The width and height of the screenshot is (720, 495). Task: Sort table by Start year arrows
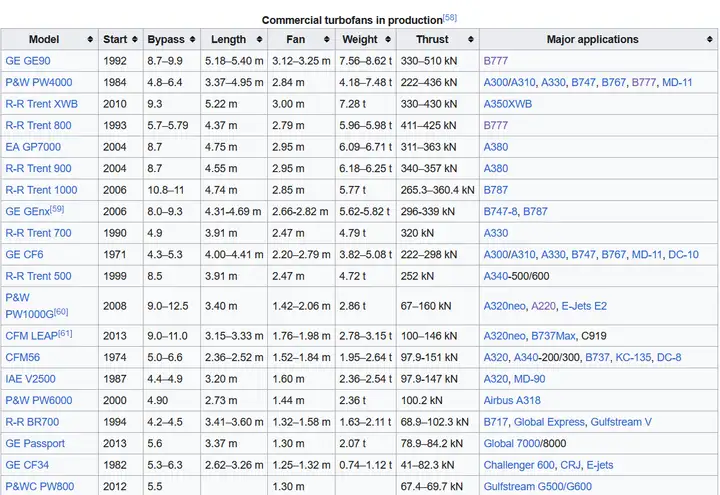coord(135,39)
